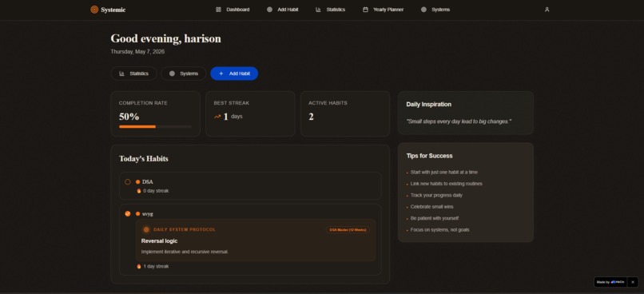Viewport: 644px width, 294px height.
Task: Click the orange dot beside DSA habit
Action: tap(138, 182)
